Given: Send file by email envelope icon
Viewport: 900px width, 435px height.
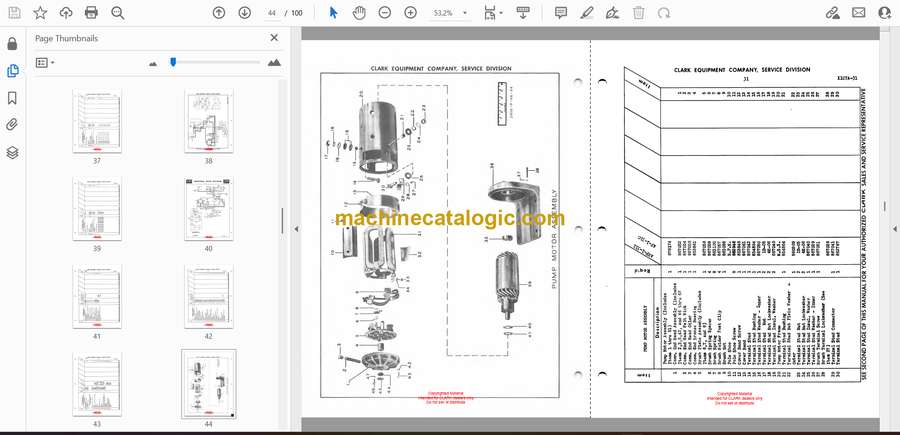Looking at the screenshot, I should 858,13.
